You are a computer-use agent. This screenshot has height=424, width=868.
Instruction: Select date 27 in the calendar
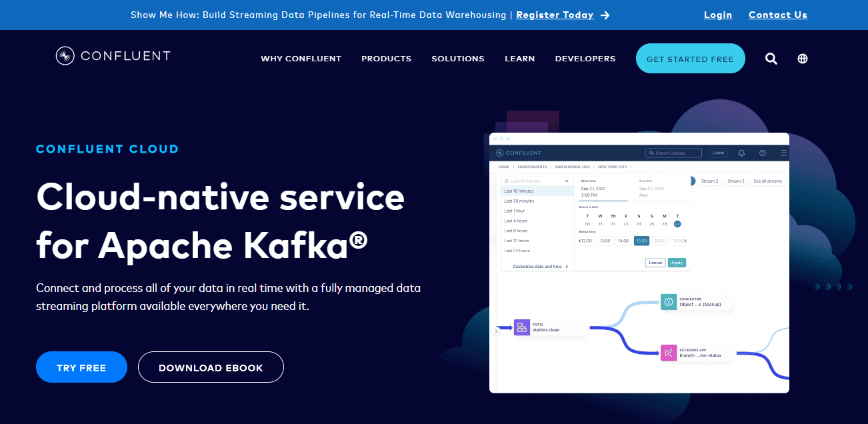(x=677, y=224)
